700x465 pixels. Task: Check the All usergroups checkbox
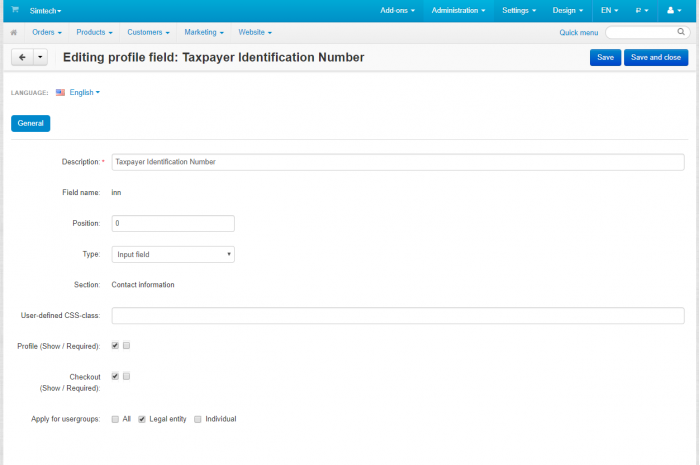pyautogui.click(x=115, y=419)
